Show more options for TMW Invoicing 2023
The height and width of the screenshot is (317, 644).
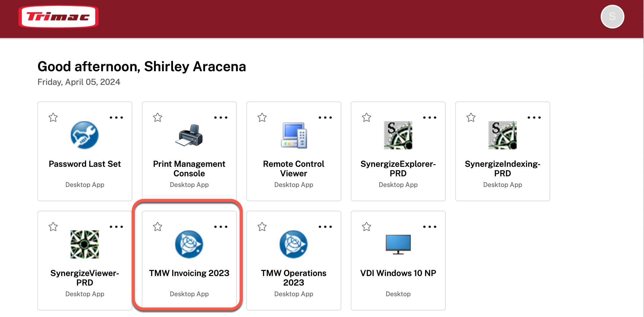(221, 227)
